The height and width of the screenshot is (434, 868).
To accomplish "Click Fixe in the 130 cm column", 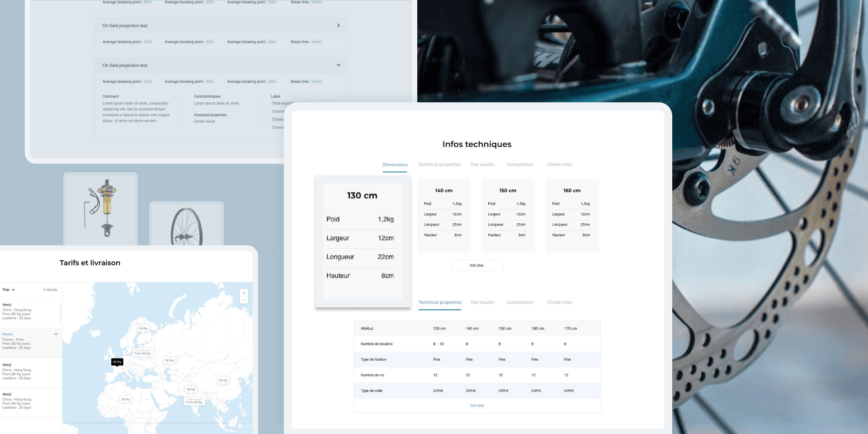I will coord(437,359).
